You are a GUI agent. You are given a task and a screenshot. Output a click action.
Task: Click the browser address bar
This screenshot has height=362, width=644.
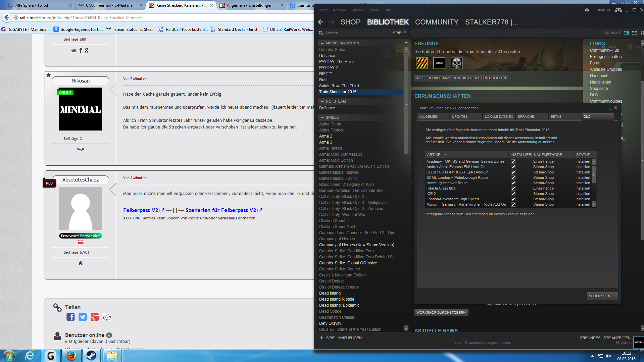(161, 17)
